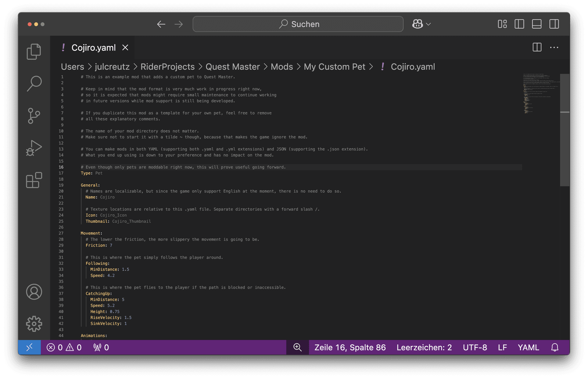This screenshot has width=588, height=379.
Task: Open the Quest Master breadcrumb
Action: pos(233,67)
